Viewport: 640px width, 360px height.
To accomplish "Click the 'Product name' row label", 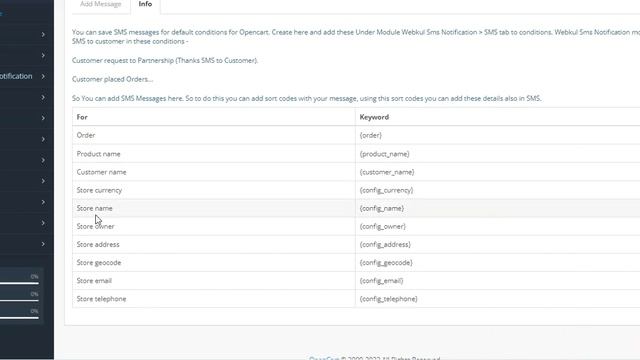I will click(98, 154).
